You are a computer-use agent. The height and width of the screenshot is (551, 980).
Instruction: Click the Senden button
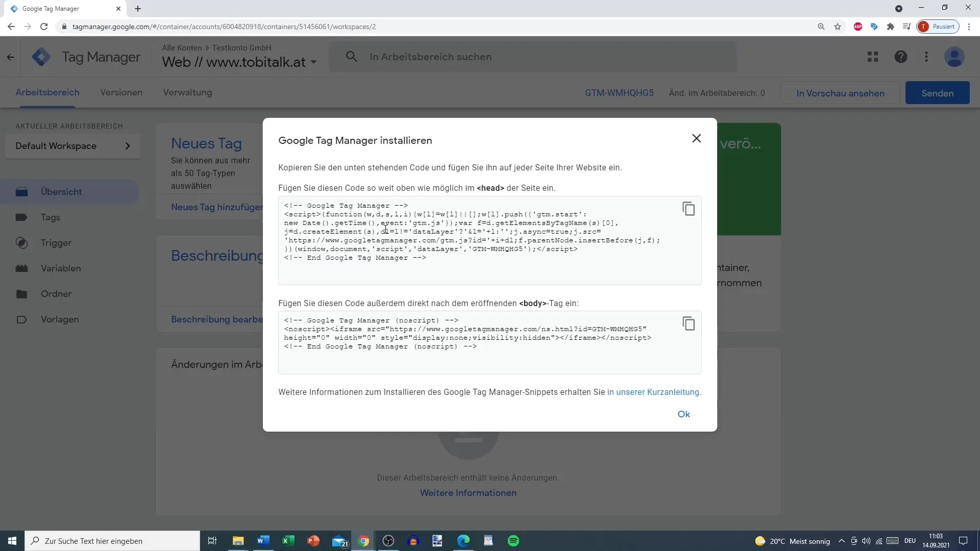(x=937, y=93)
